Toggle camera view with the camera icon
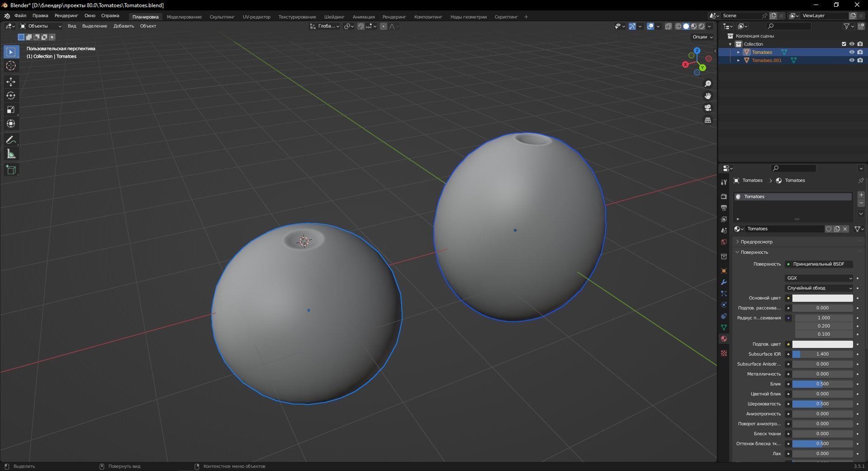 click(x=708, y=108)
